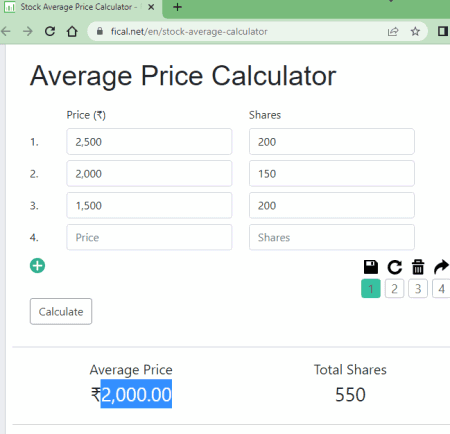450x434 pixels.
Task: Switch to saved slot 2
Action: pyautogui.click(x=394, y=289)
